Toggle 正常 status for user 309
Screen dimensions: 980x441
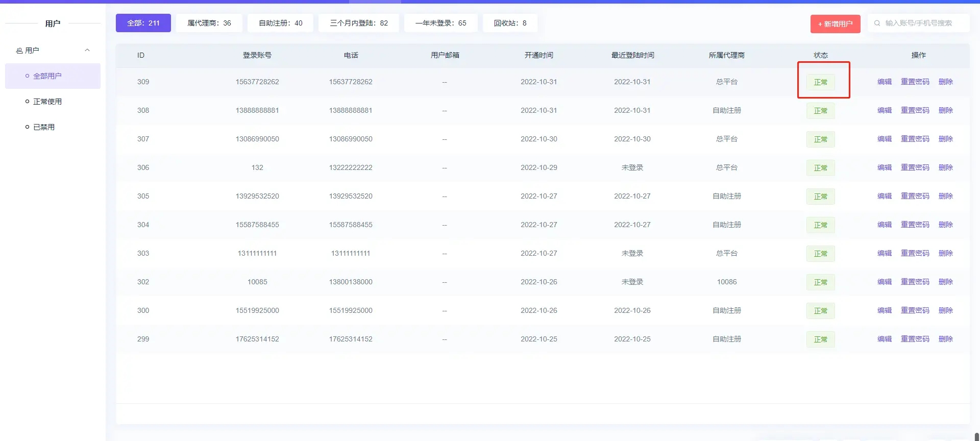click(x=820, y=82)
